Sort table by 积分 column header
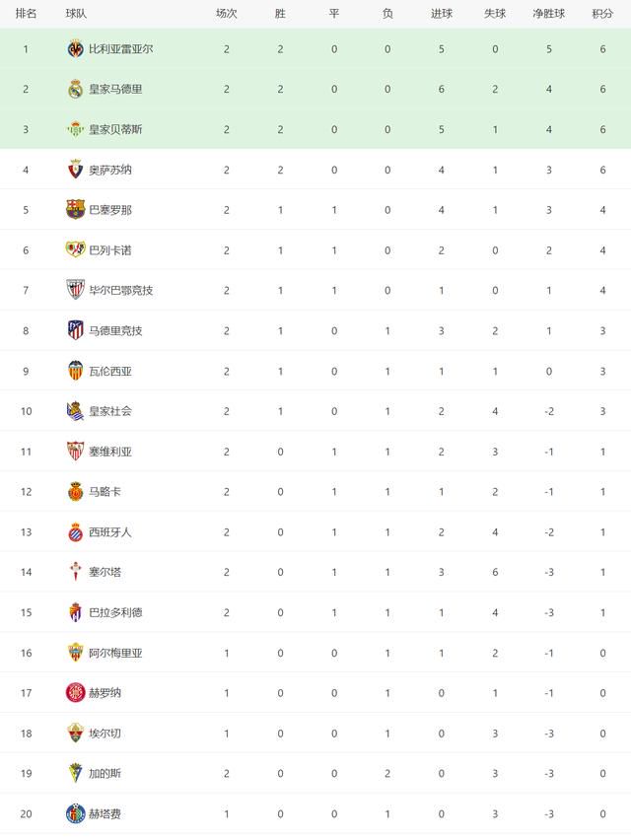Image resolution: width=631 pixels, height=840 pixels. click(602, 14)
